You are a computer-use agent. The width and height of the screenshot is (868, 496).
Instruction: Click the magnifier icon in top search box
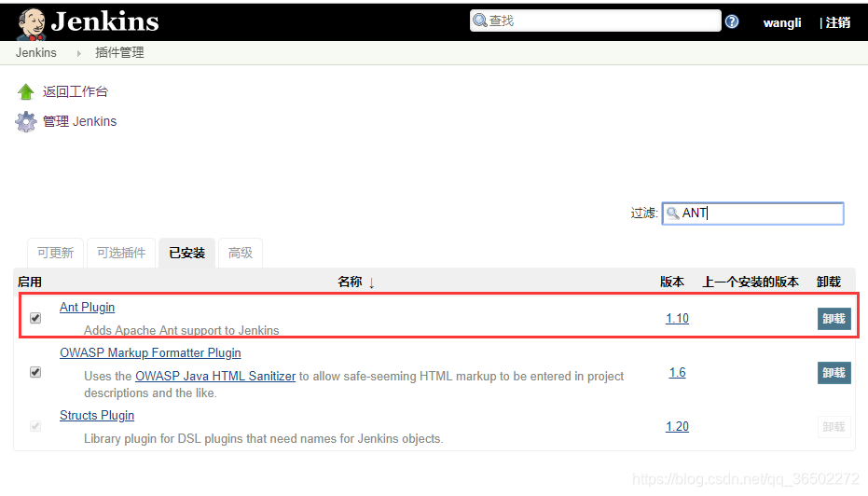point(480,21)
